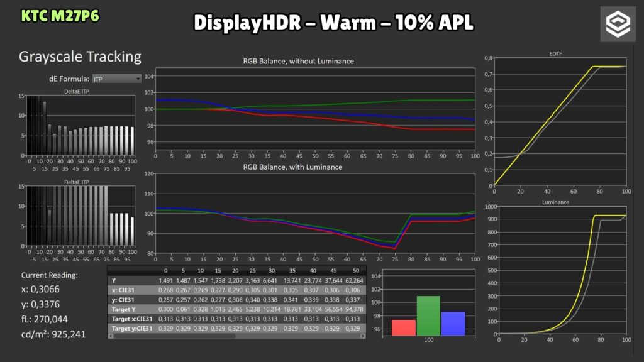Select the Y row header in table
Image resolution: width=644 pixels, height=362 pixels.
[114, 281]
